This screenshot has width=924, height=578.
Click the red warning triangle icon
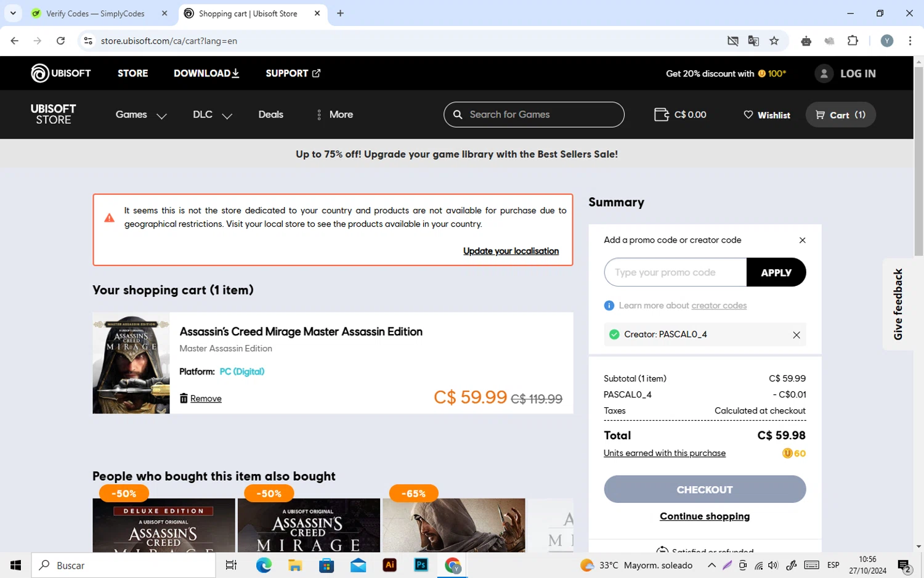tap(109, 218)
